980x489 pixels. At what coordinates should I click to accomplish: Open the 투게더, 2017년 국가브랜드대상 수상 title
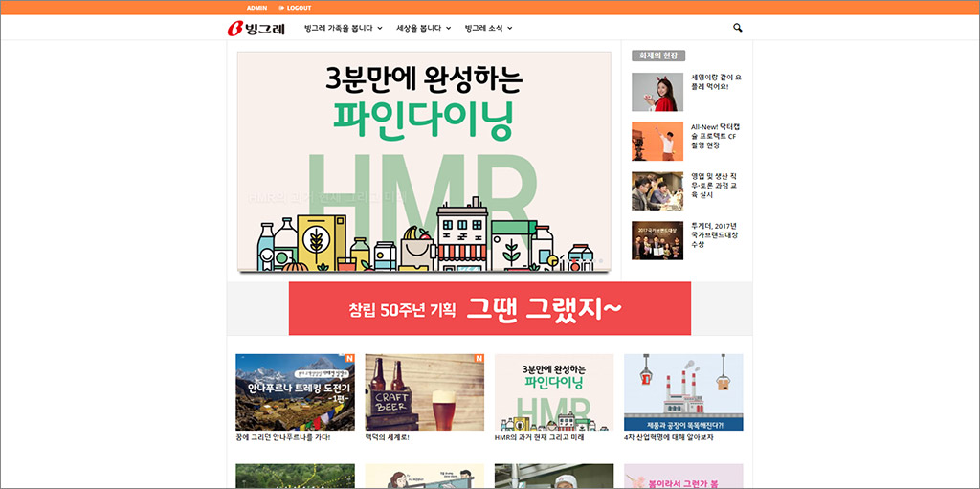716,235
